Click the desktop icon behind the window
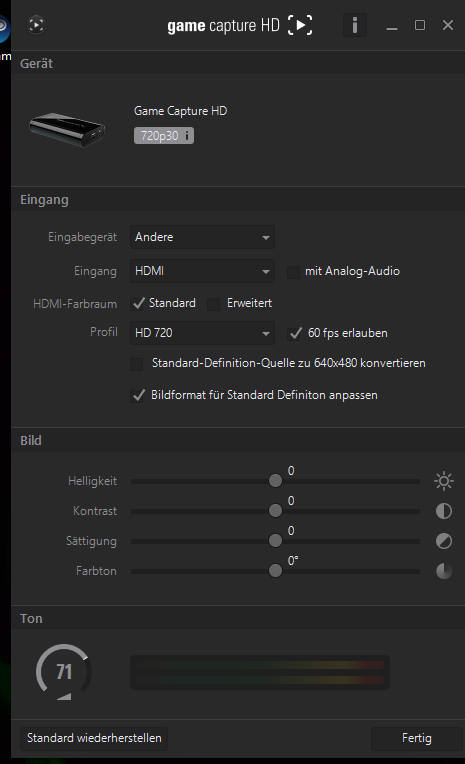Screen dimensions: 465x764 coord(4,28)
